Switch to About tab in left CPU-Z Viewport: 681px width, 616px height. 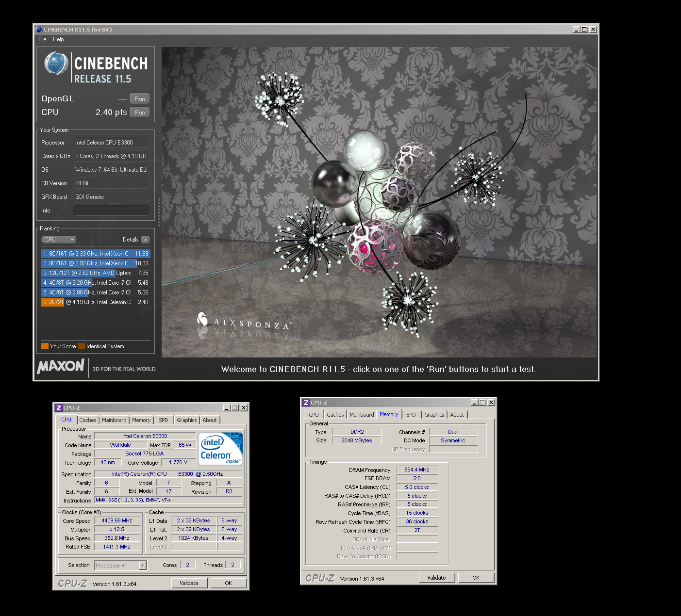click(210, 420)
